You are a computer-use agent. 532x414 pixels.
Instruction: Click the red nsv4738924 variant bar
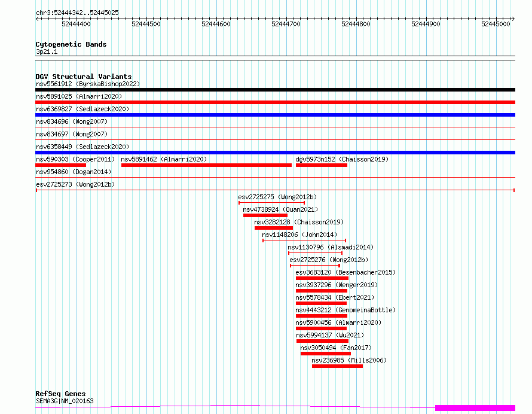click(265, 215)
